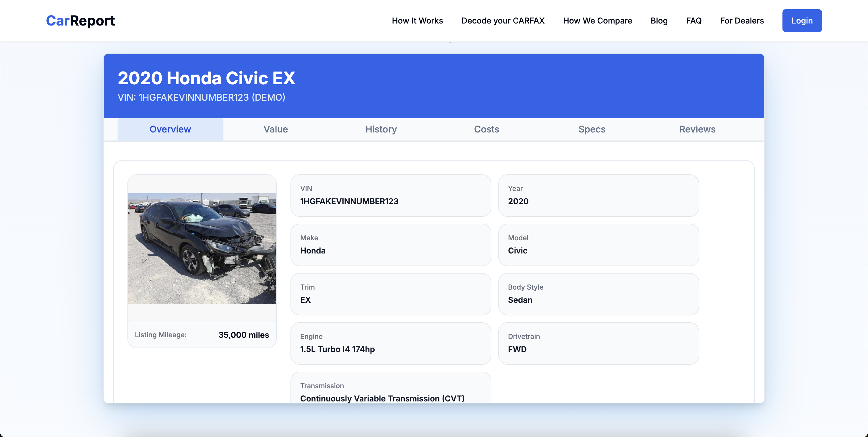
Task: Switch to the Reviews tab
Action: click(697, 129)
